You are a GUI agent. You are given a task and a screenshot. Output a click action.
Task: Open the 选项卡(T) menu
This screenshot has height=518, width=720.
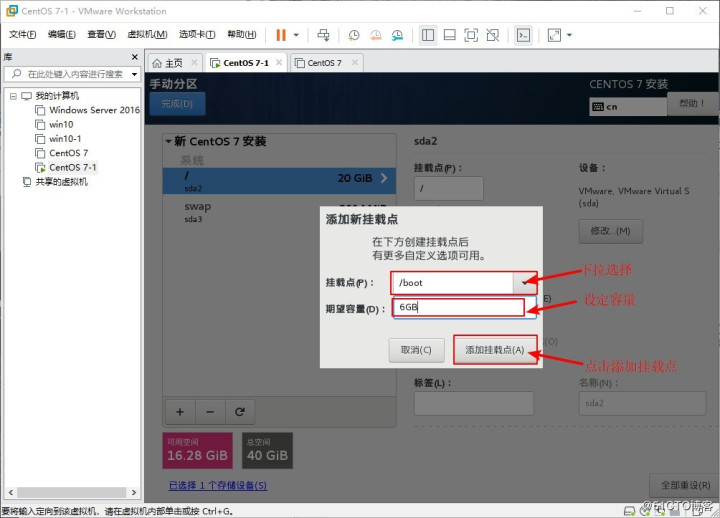click(x=197, y=34)
